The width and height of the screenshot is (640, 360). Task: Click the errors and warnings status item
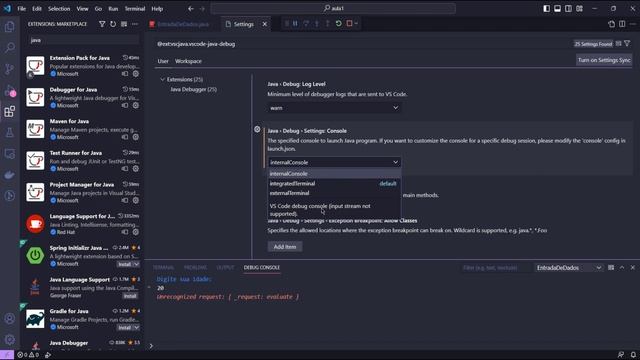click(28, 355)
